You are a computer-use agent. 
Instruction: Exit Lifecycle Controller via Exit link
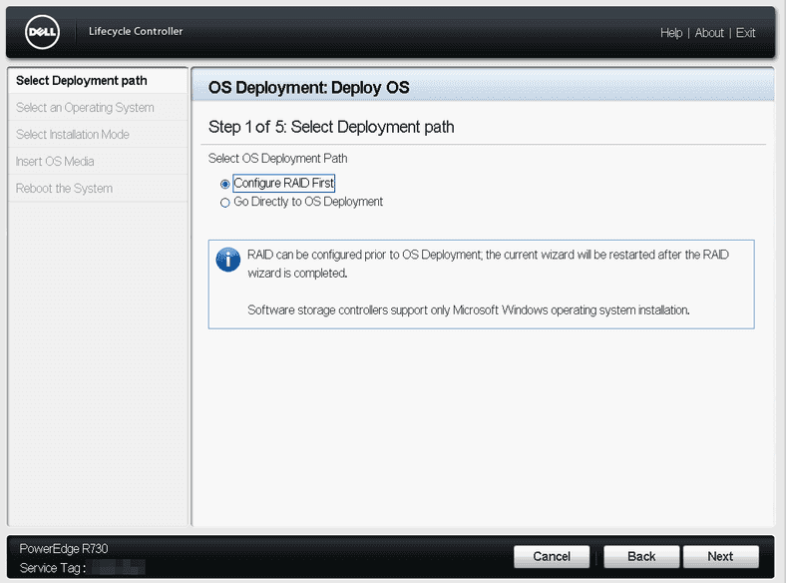(x=745, y=33)
